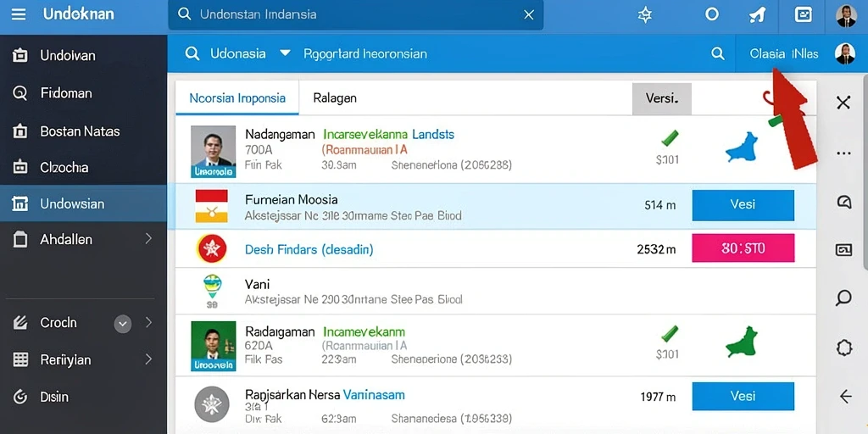The image size is (868, 434).
Task: Click Vesi button in Furneian Moosia row
Action: click(x=743, y=205)
